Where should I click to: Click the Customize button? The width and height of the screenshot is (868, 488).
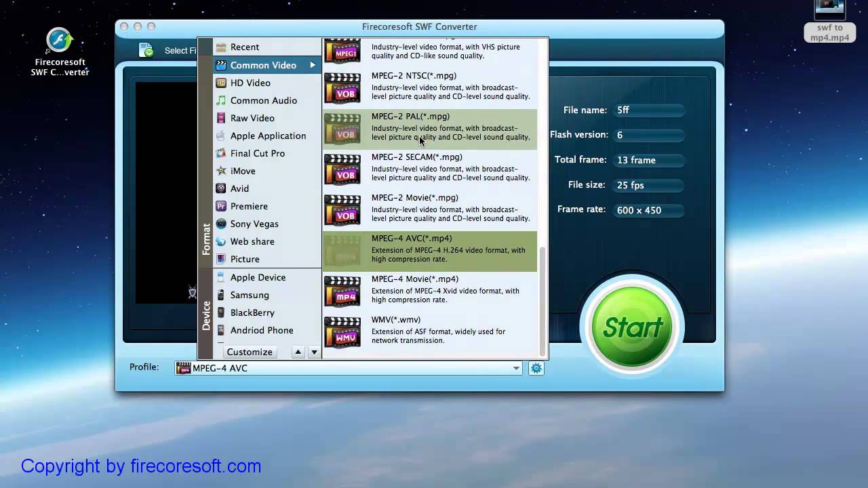(x=250, y=352)
